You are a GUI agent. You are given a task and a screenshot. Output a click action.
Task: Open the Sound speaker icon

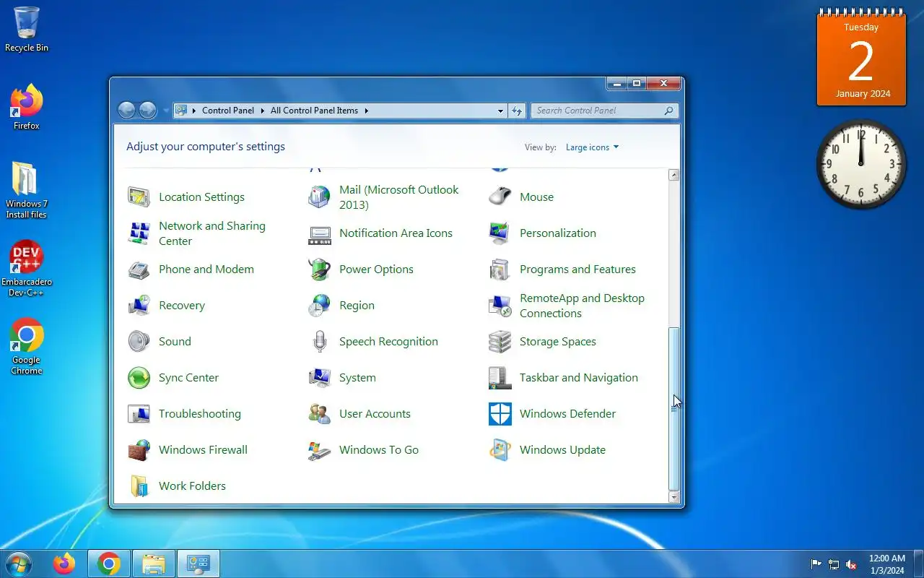pos(139,341)
